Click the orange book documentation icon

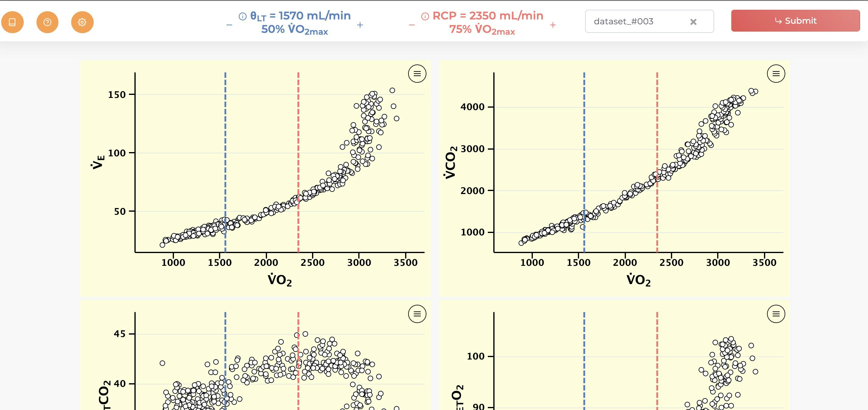[x=12, y=22]
